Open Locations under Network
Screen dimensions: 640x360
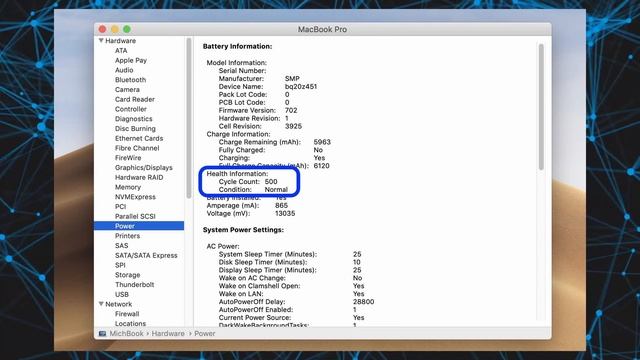[130, 324]
